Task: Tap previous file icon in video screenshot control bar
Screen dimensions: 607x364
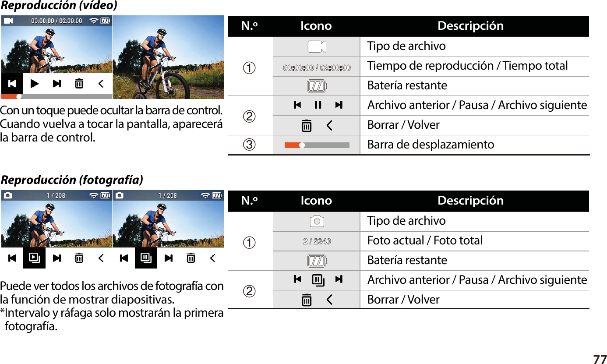Action: click(12, 83)
